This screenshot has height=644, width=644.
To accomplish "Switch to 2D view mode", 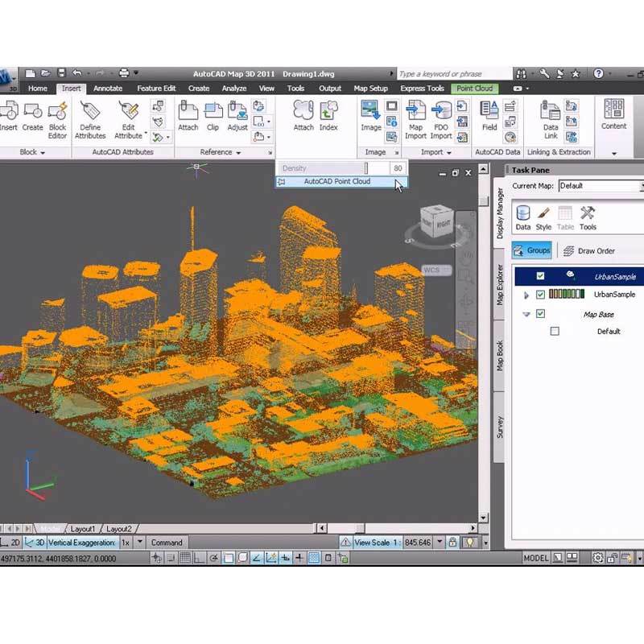I will tap(10, 543).
